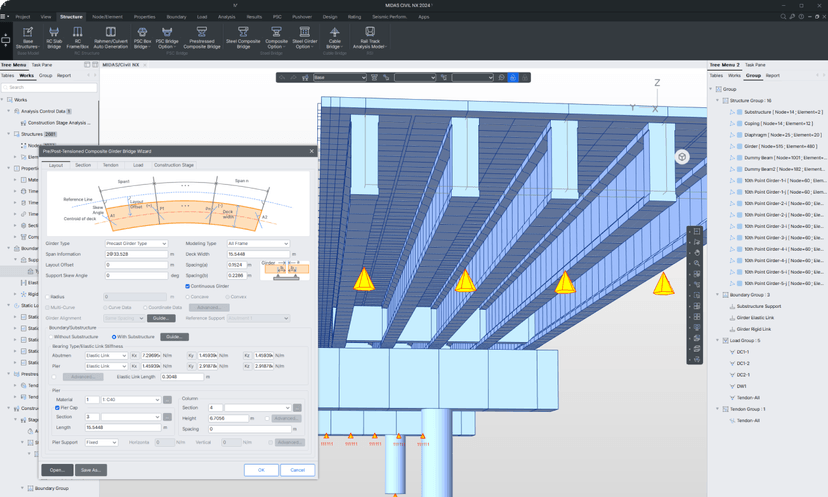
Task: Click the blue swatch beside Diaphragm group
Action: (739, 135)
